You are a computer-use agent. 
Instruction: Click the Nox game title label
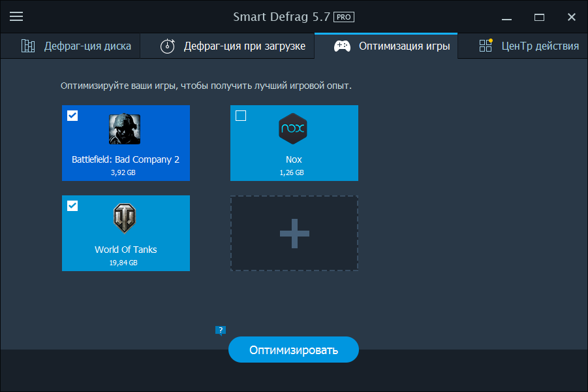pyautogui.click(x=294, y=159)
